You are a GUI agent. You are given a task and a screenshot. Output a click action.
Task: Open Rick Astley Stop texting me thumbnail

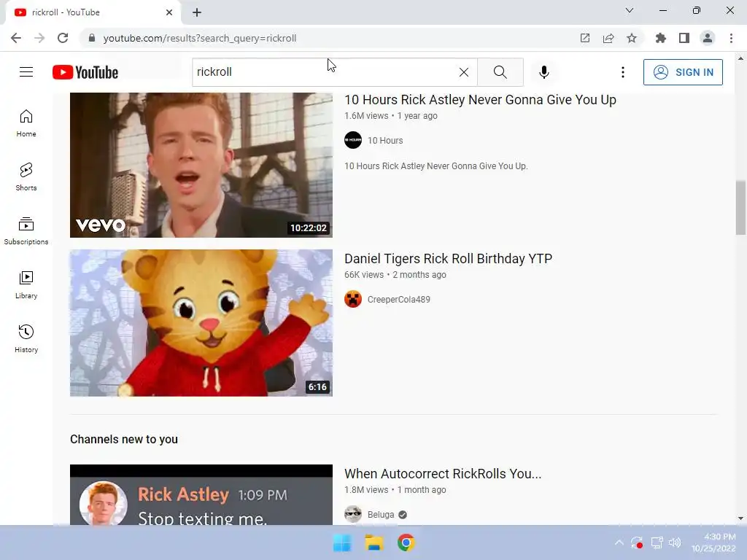201,495
